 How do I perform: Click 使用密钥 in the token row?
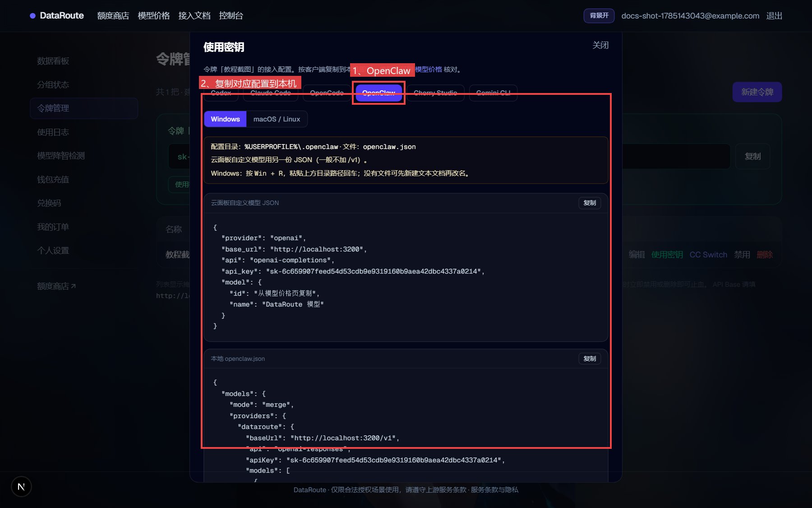[667, 255]
